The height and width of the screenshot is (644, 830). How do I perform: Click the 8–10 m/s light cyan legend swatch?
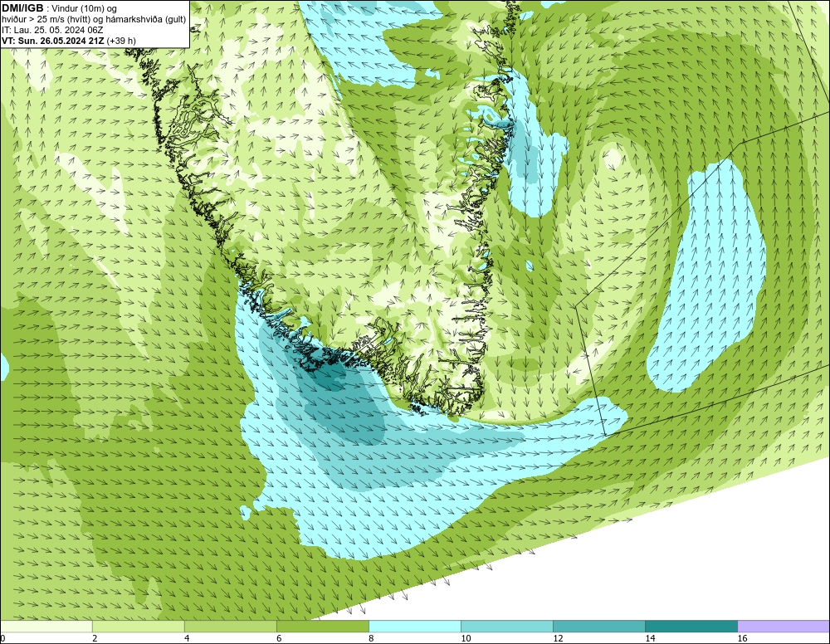[x=415, y=626]
